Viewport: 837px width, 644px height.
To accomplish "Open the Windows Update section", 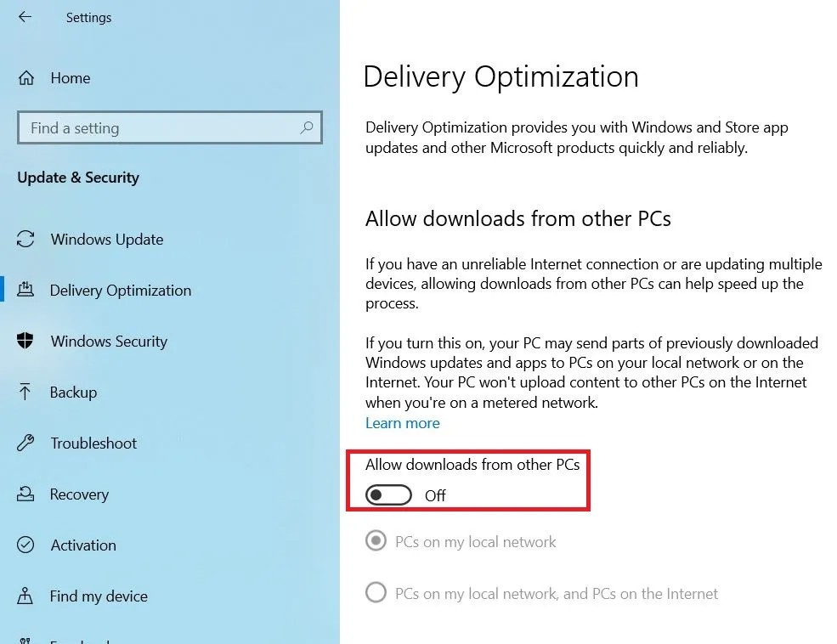I will (x=107, y=240).
